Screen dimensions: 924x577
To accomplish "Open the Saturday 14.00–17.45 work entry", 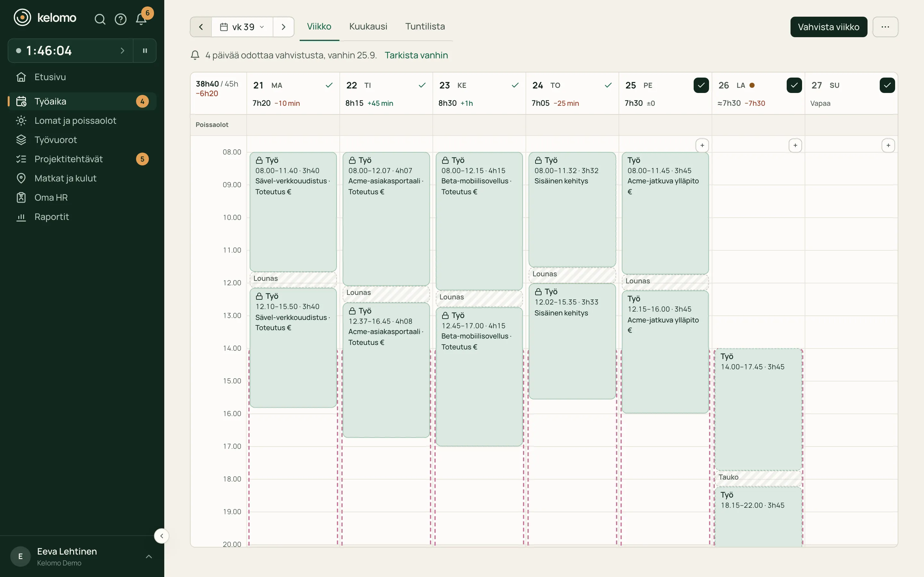I will pos(758,409).
